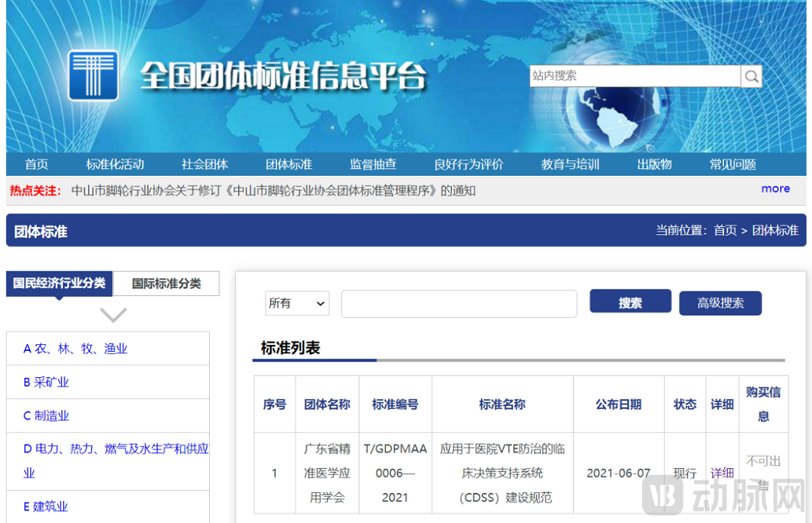Open 监督抽查 navigation item

373,165
